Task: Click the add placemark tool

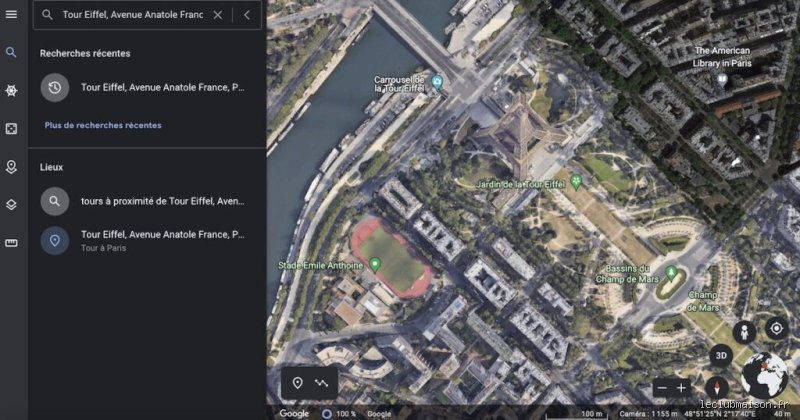Action: click(x=297, y=383)
